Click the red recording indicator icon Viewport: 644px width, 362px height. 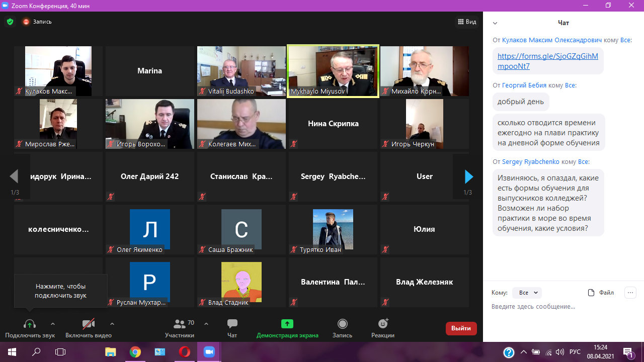pyautogui.click(x=26, y=22)
